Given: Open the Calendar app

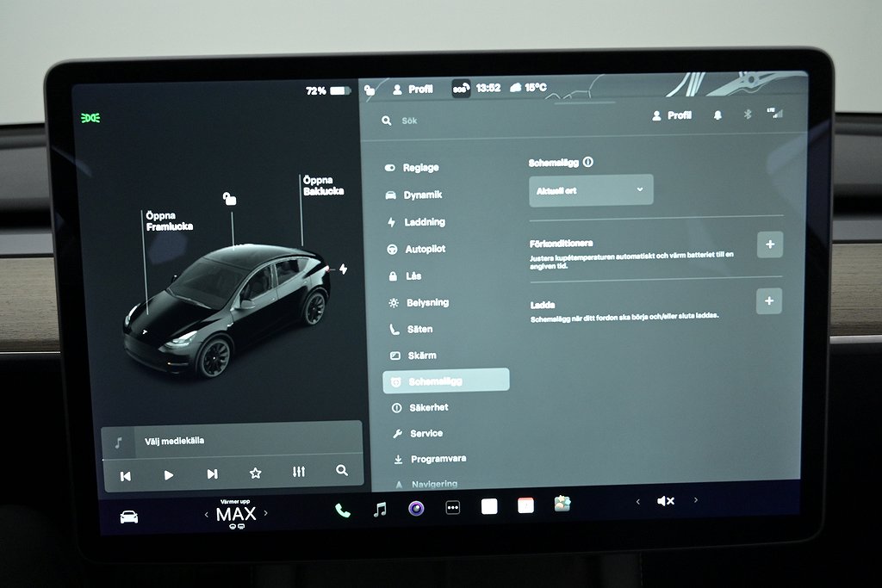Looking at the screenshot, I should [526, 505].
